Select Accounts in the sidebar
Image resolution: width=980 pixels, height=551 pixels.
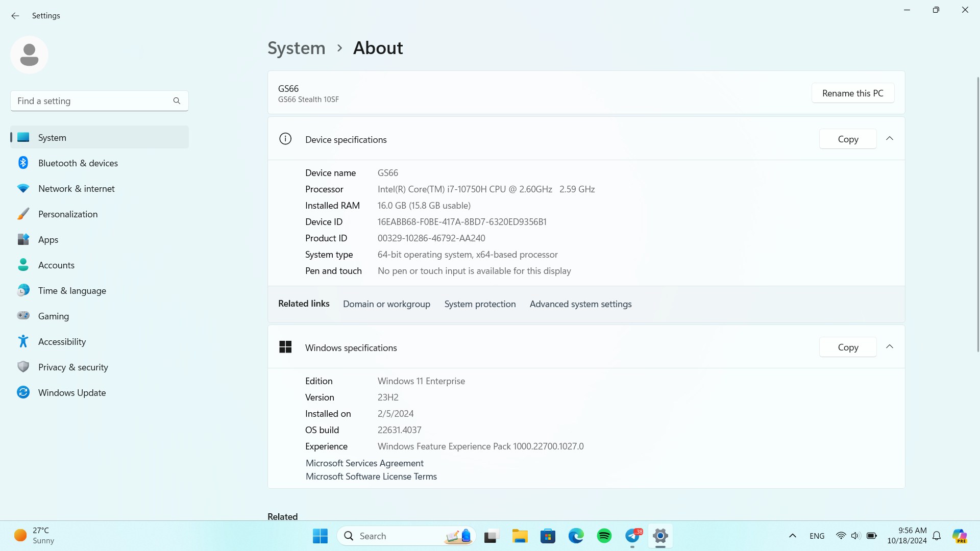pos(56,265)
